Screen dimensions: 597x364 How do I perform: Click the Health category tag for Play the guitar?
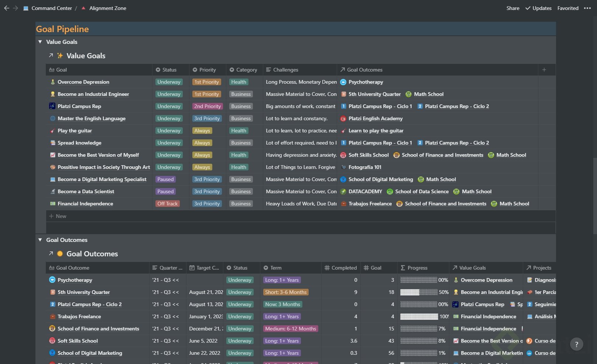pyautogui.click(x=239, y=131)
